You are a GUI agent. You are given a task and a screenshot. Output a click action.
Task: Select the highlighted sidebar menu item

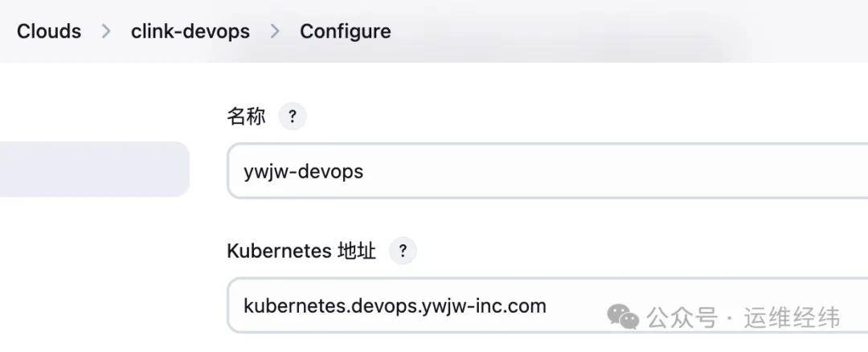pyautogui.click(x=94, y=169)
